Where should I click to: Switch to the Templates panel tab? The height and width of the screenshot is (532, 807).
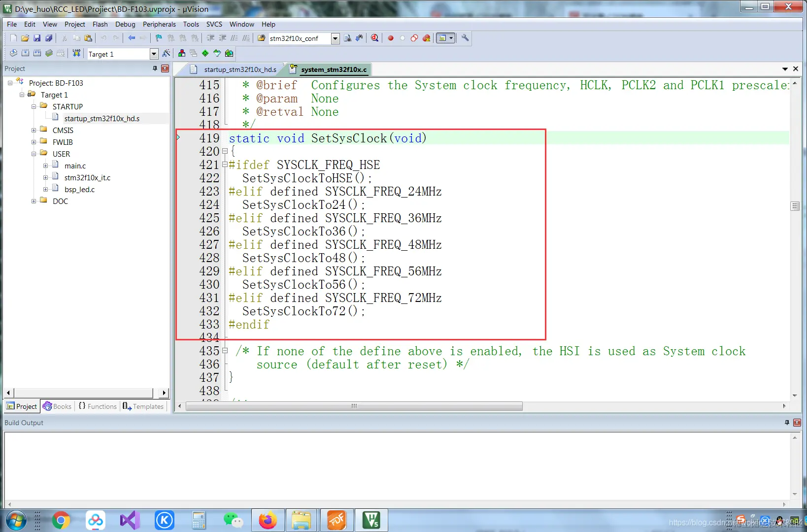143,406
